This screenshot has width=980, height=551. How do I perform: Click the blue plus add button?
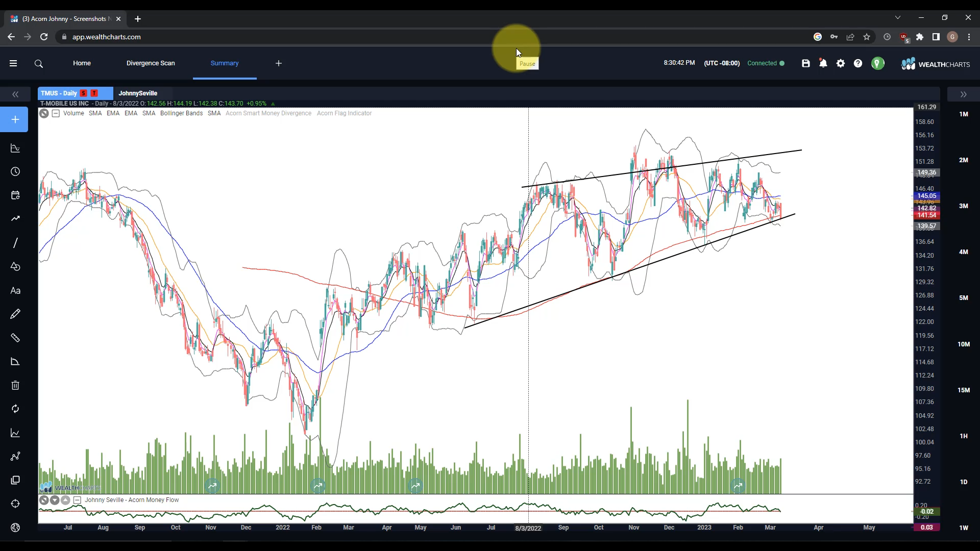click(x=14, y=119)
